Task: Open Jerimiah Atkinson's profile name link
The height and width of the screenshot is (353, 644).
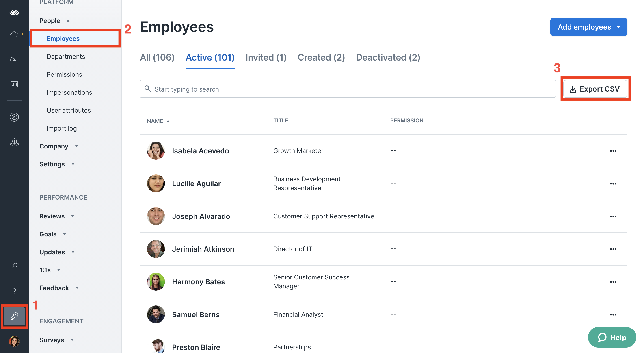Action: (203, 249)
